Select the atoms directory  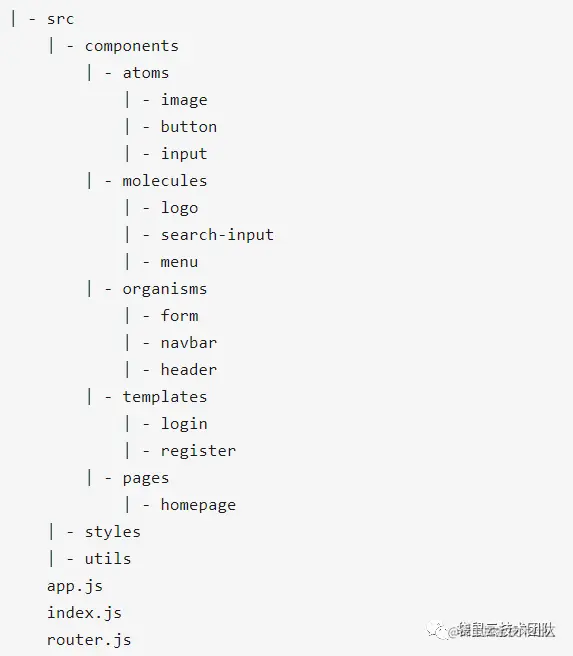pos(146,73)
